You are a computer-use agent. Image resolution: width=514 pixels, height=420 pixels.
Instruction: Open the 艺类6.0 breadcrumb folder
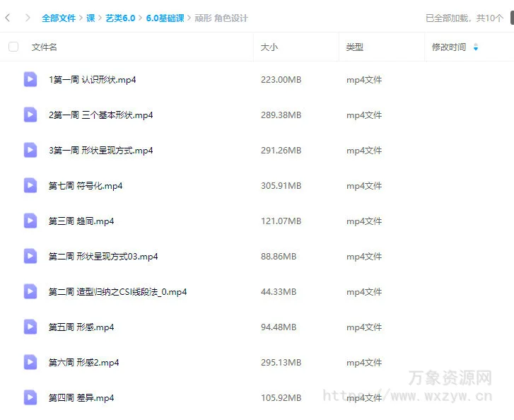tap(120, 18)
